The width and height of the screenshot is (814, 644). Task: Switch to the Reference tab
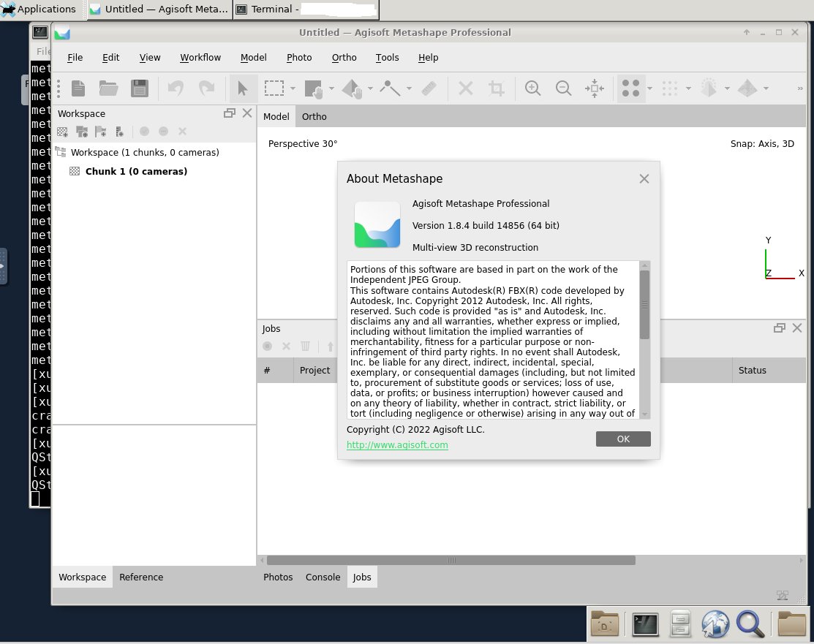[141, 577]
